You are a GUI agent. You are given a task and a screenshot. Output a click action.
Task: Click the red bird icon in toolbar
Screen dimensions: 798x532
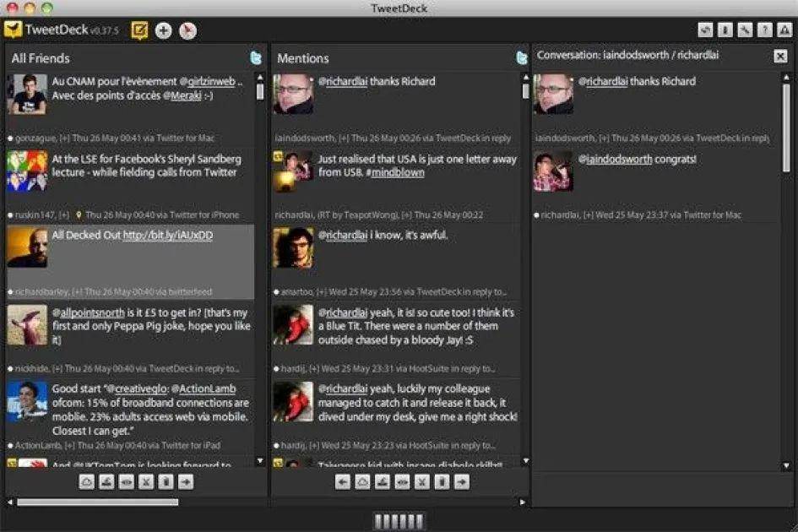(187, 30)
